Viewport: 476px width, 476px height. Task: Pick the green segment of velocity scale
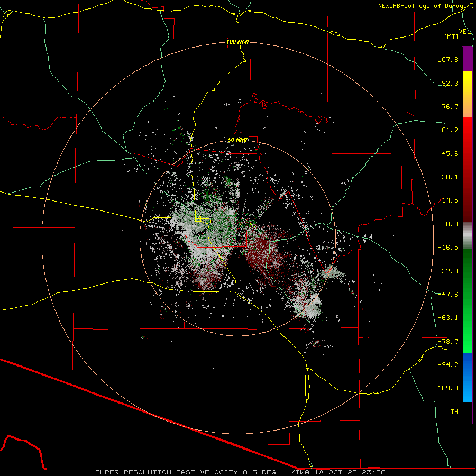click(x=467, y=300)
